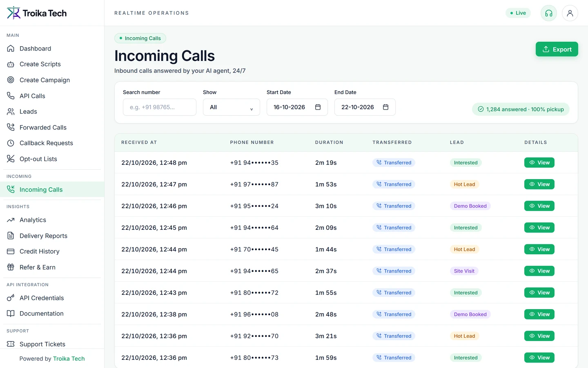The image size is (588, 368).
Task: Click the API Credentials key icon
Action: tap(11, 298)
